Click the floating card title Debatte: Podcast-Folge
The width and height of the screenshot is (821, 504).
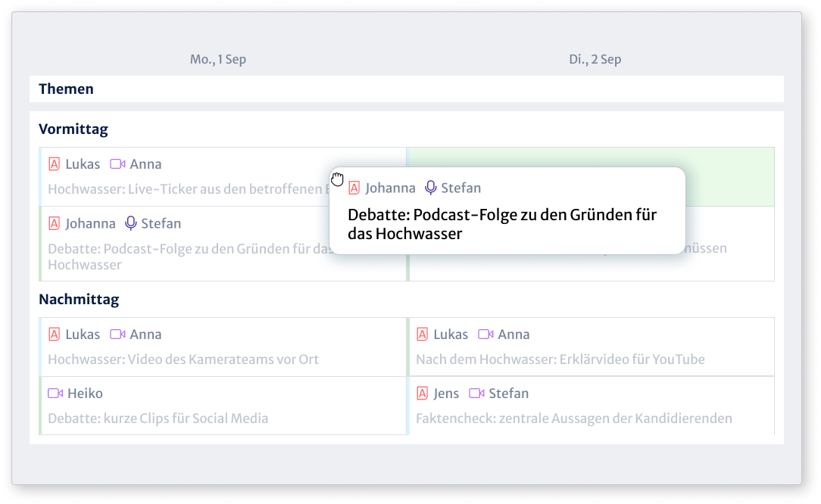501,224
